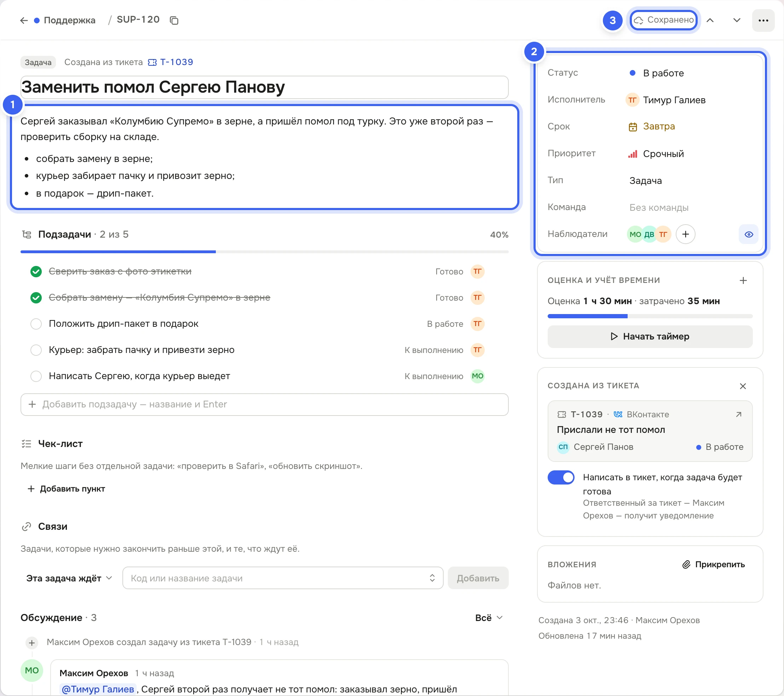The height and width of the screenshot is (696, 784).
Task: Click the 'Добавить' relation button
Action: coord(478,578)
